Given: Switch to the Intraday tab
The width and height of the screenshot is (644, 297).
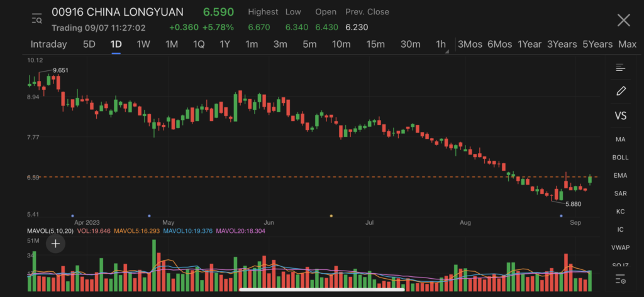Looking at the screenshot, I should 48,45.
